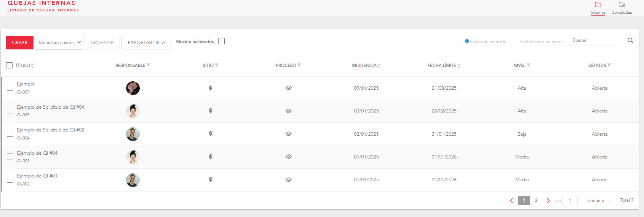Select the Internas tab

pyautogui.click(x=598, y=8)
